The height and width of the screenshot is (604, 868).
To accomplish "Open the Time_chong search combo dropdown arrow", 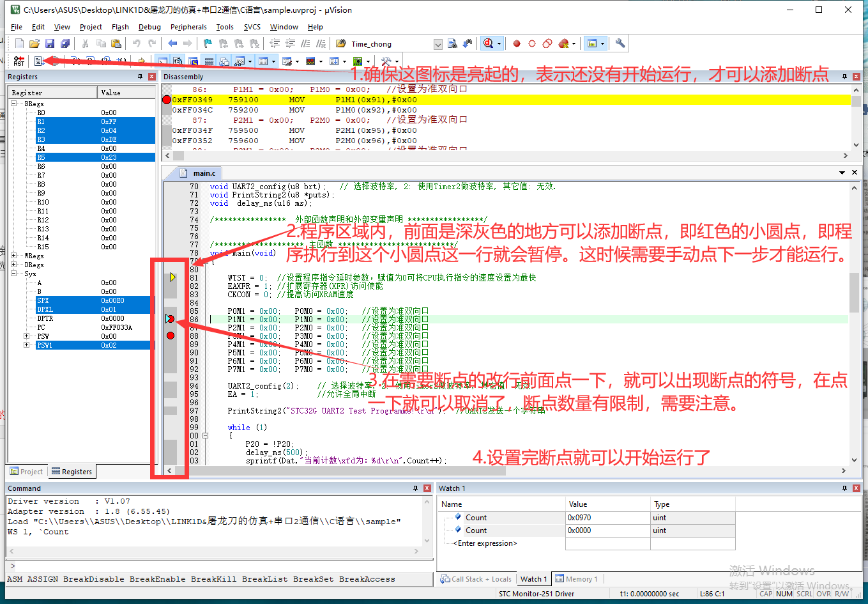I will 438,44.
